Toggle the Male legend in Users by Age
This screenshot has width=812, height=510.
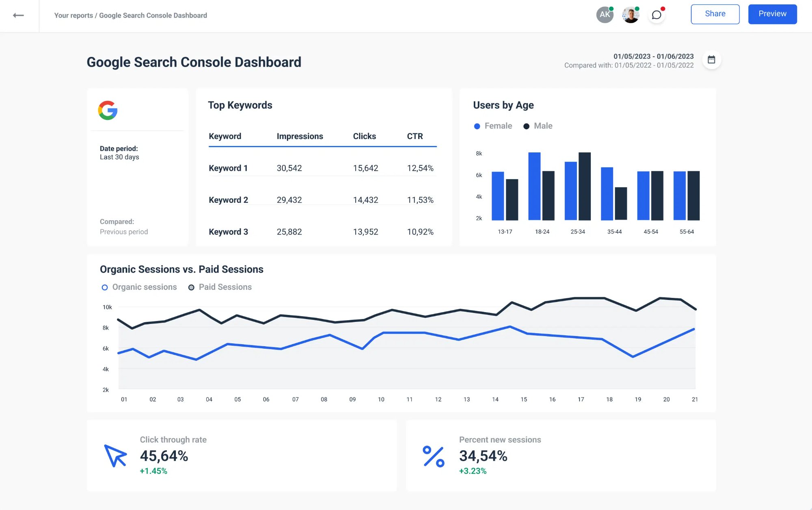point(538,126)
